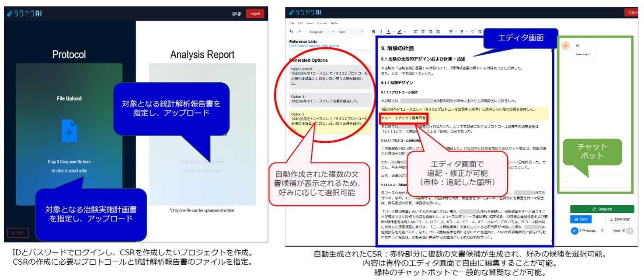Click the 'Need help?' chatbot message
The width and height of the screenshot is (644, 280).
(582, 54)
